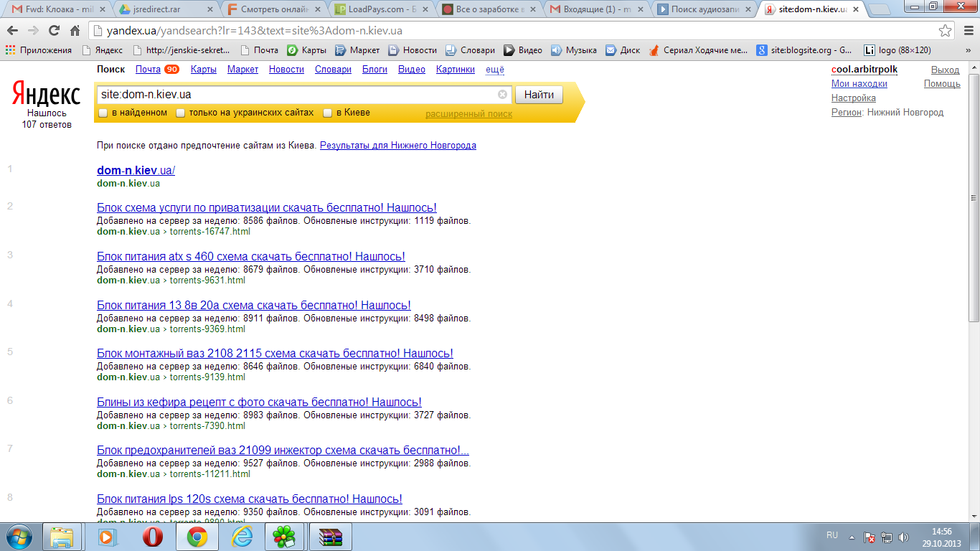The height and width of the screenshot is (551, 980).
Task: Open the 'расширенный поиск' link
Action: (469, 114)
